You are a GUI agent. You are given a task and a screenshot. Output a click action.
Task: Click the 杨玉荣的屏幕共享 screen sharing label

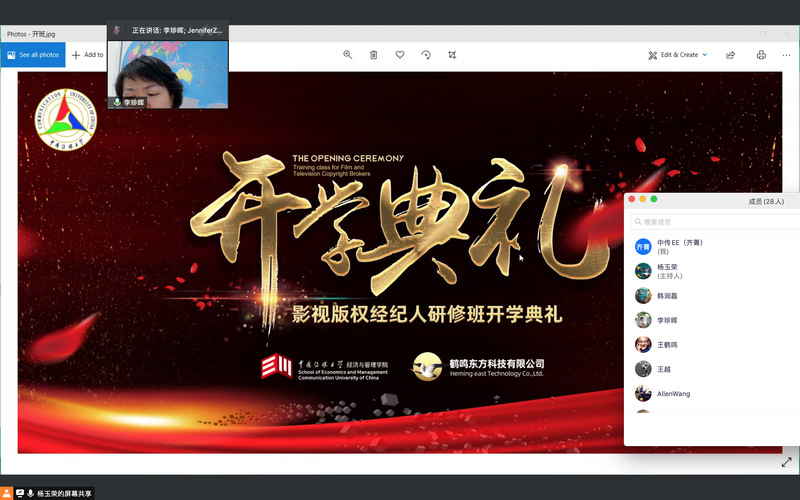(65, 493)
